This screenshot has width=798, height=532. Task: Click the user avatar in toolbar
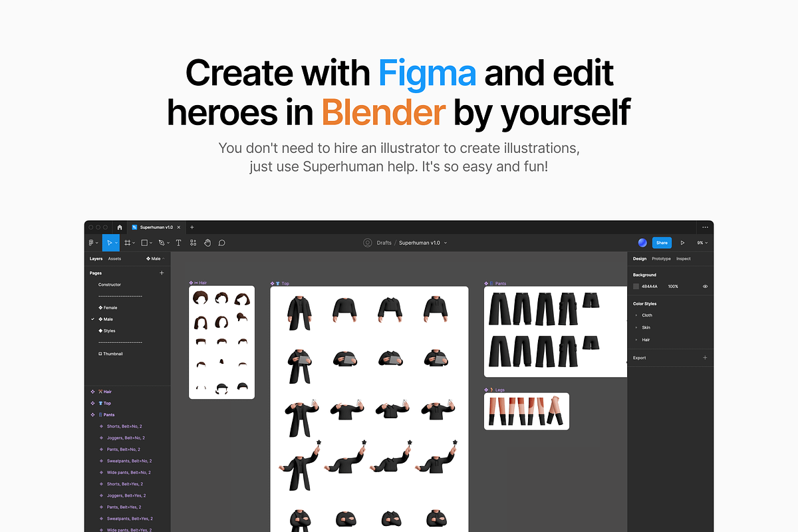tap(642, 243)
